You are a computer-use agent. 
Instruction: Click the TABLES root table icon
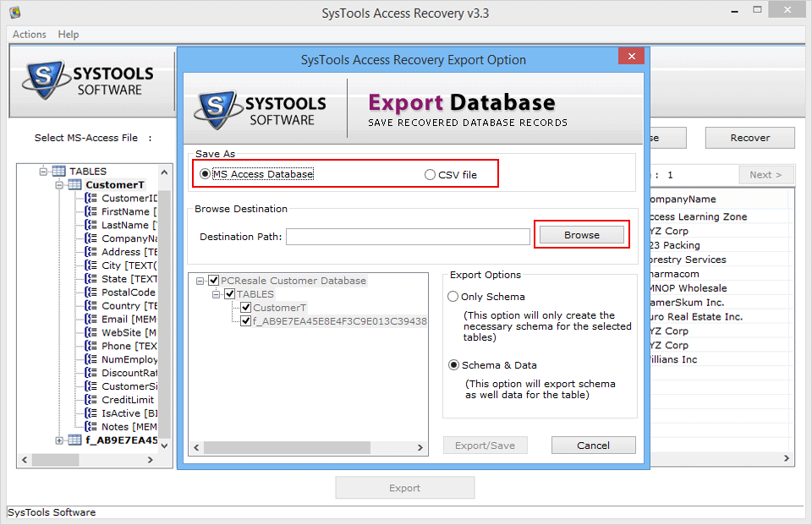(58, 171)
